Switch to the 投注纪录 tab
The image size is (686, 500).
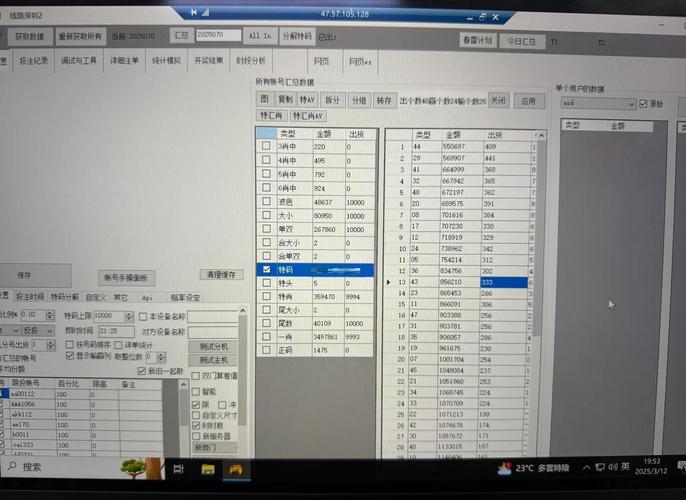coord(34,61)
